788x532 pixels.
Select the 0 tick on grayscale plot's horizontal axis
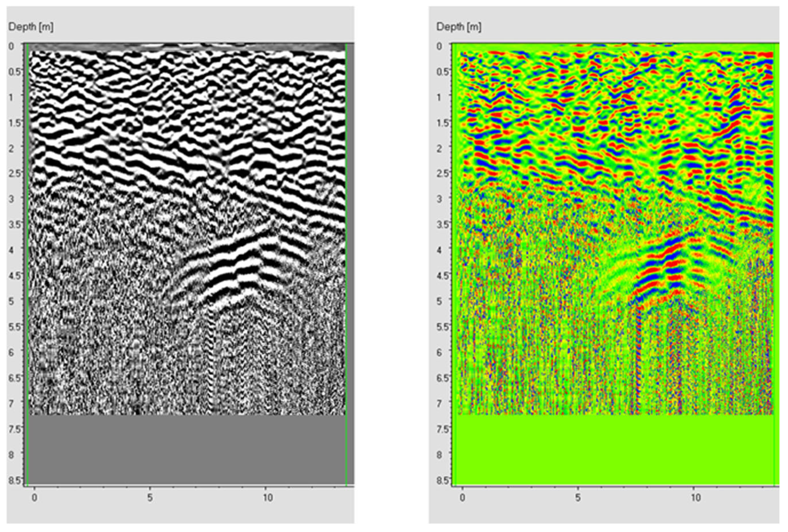pos(34,498)
